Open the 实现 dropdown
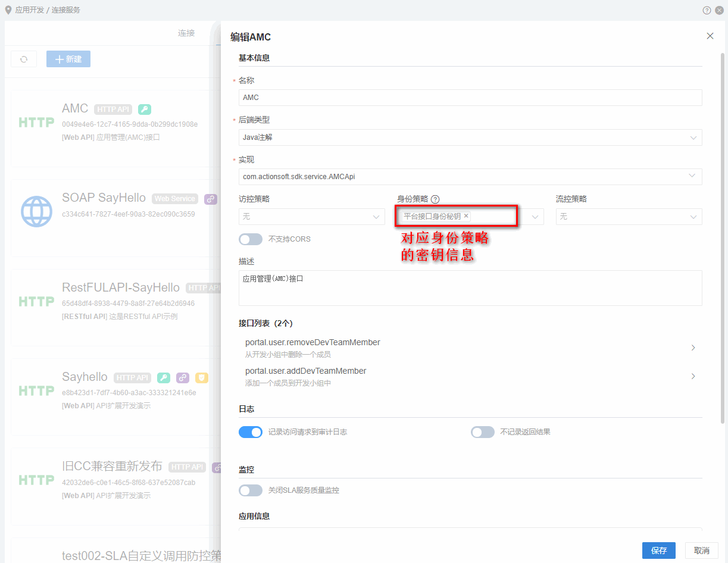 coord(470,177)
